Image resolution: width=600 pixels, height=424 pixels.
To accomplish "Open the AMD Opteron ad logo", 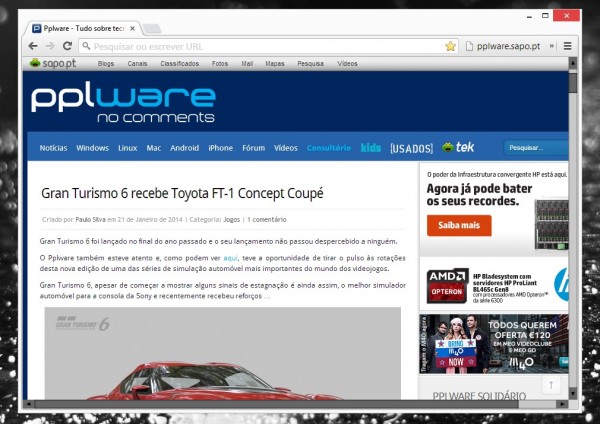I will pos(447,285).
